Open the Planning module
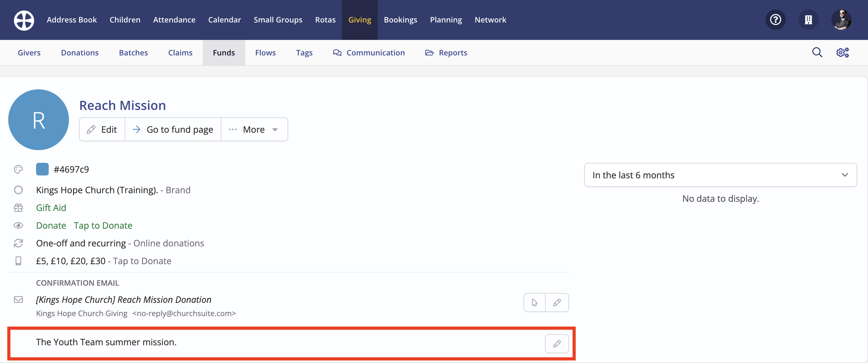The image size is (868, 363). pos(446,20)
